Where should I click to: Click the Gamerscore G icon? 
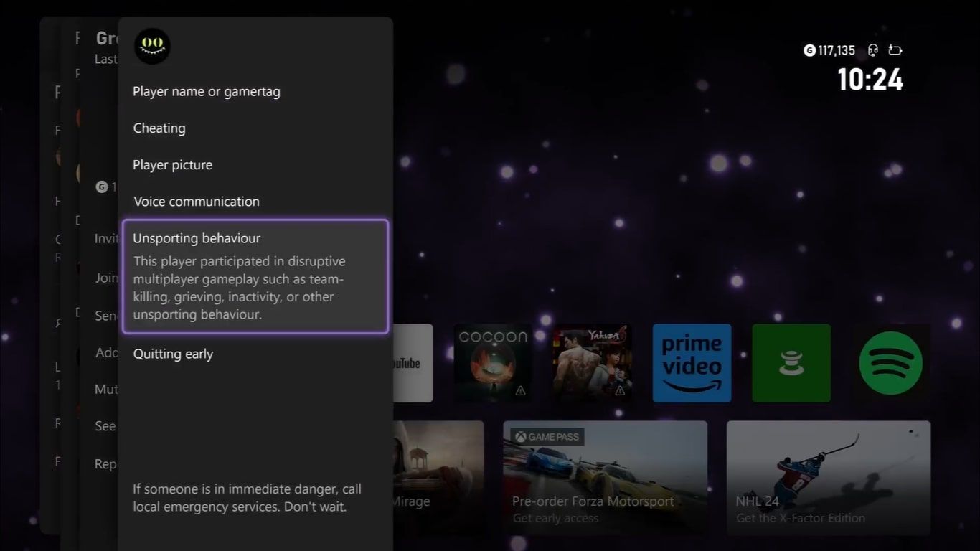click(809, 50)
